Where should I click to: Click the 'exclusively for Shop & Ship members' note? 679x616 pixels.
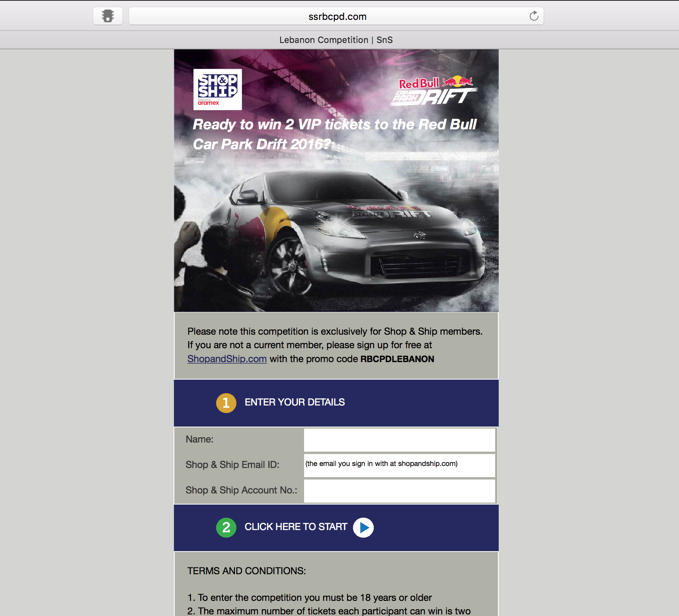point(335,331)
